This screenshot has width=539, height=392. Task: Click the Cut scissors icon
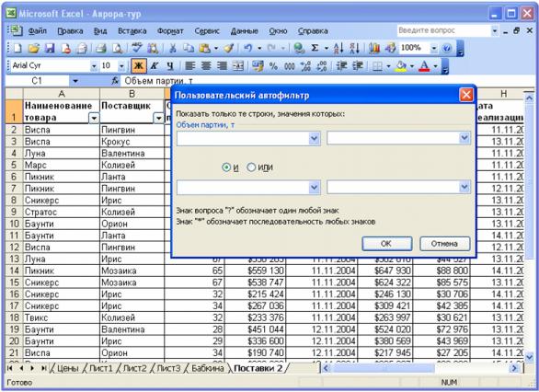coord(173,49)
